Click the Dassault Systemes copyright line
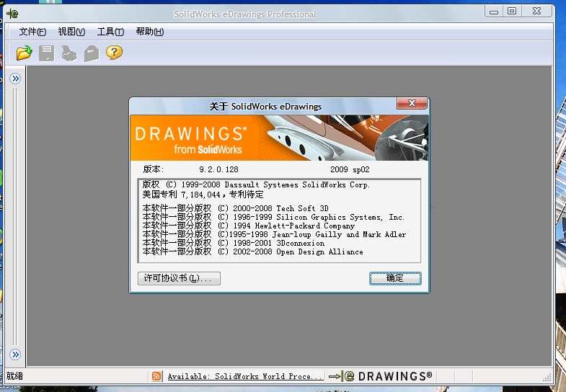The width and height of the screenshot is (566, 392). [256, 184]
